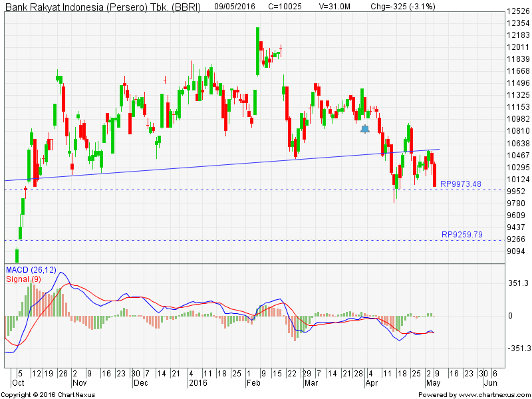The width and height of the screenshot is (532, 399).
Task: Click the 10810 price axis label
Action: pyautogui.click(x=518, y=131)
